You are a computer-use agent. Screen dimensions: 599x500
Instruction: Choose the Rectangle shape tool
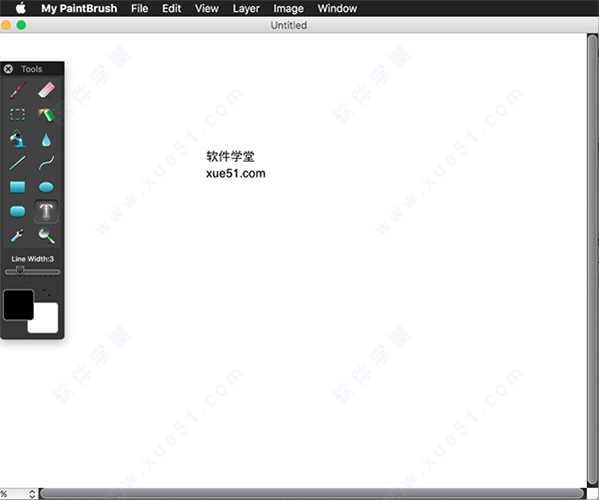point(18,187)
